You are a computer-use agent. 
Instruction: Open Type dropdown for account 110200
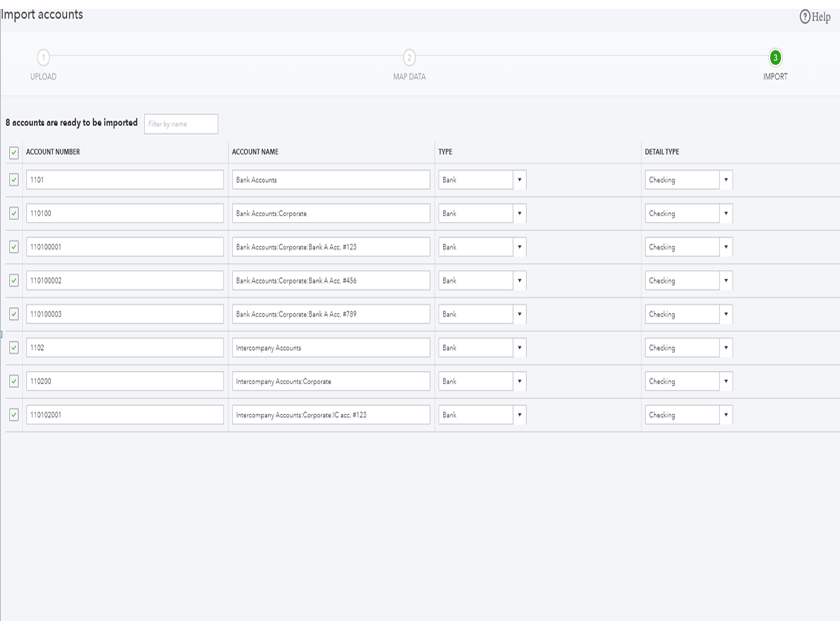click(519, 381)
